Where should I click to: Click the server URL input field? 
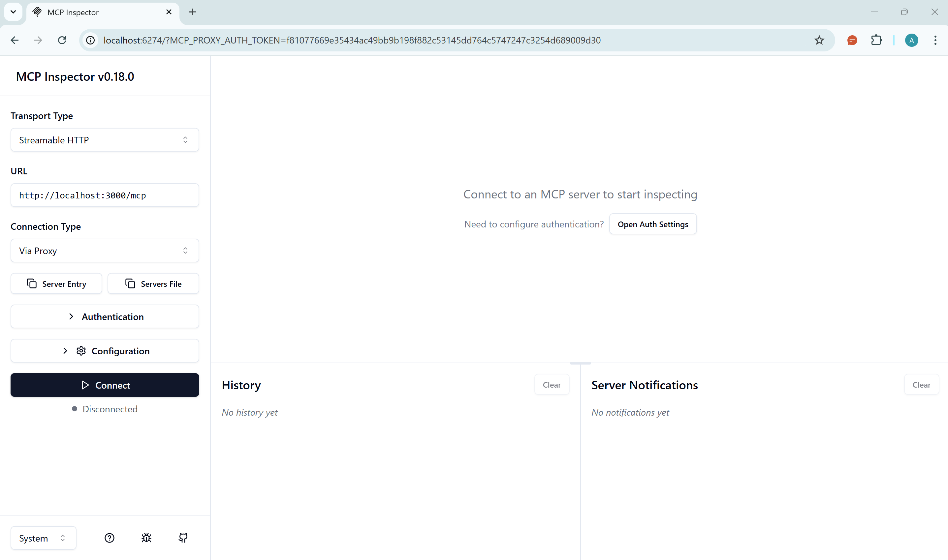tap(105, 195)
